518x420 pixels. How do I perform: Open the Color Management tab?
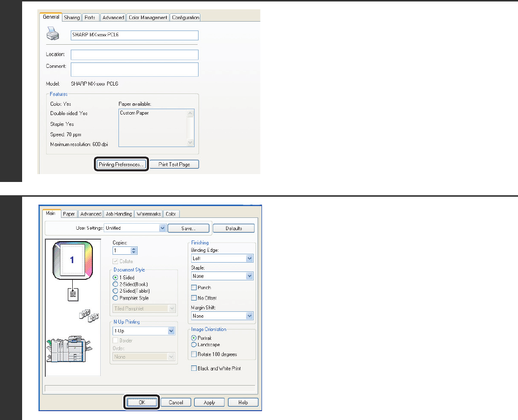pos(147,18)
